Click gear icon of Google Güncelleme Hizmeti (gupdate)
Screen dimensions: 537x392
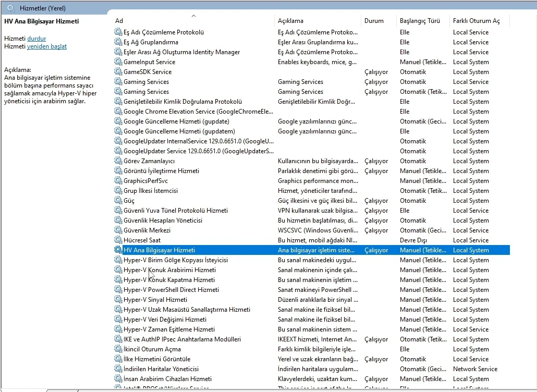pyautogui.click(x=118, y=121)
